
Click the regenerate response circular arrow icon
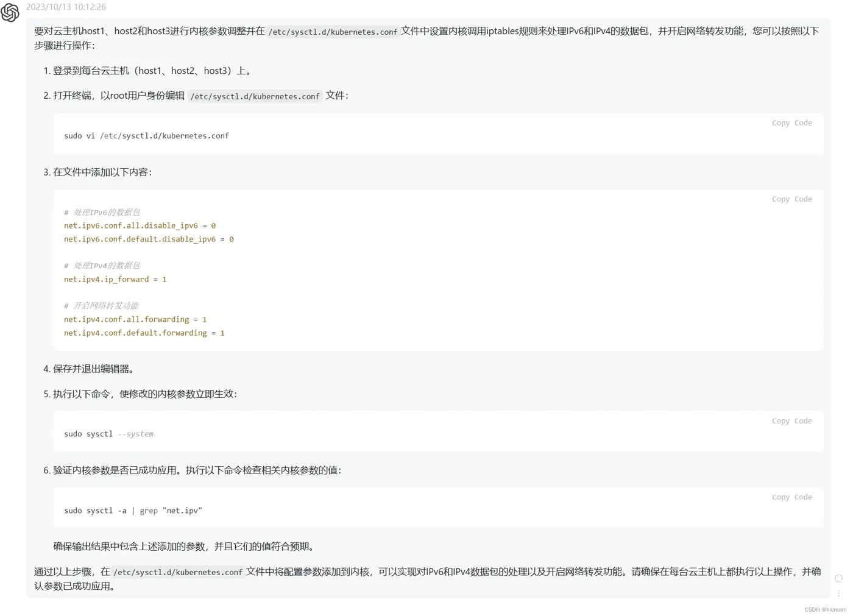tap(838, 578)
